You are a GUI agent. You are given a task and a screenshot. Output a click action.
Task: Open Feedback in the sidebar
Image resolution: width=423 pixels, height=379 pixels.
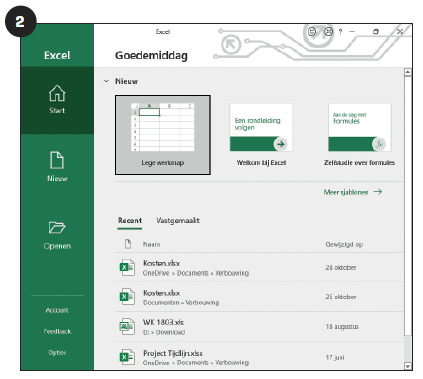click(x=57, y=331)
